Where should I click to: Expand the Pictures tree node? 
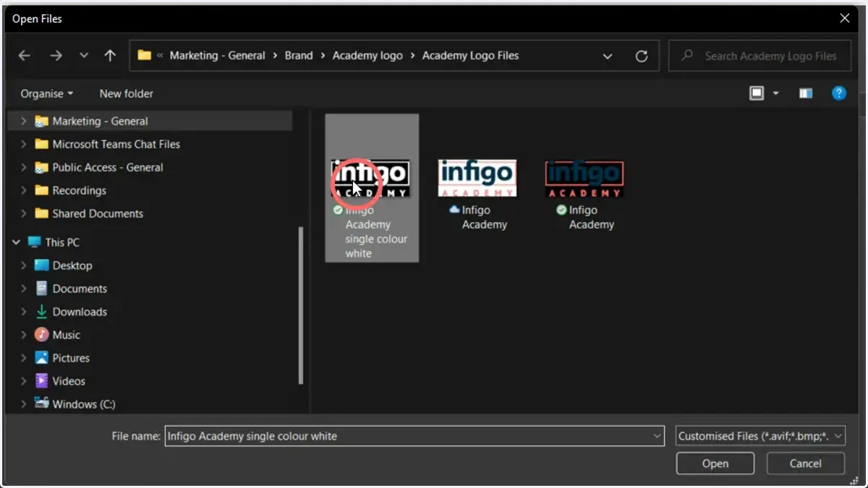point(23,358)
